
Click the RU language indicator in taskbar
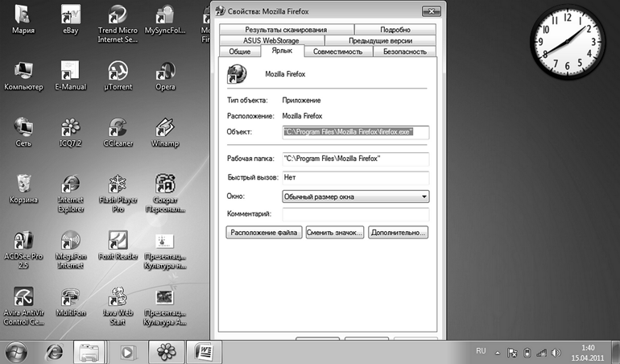(x=481, y=352)
